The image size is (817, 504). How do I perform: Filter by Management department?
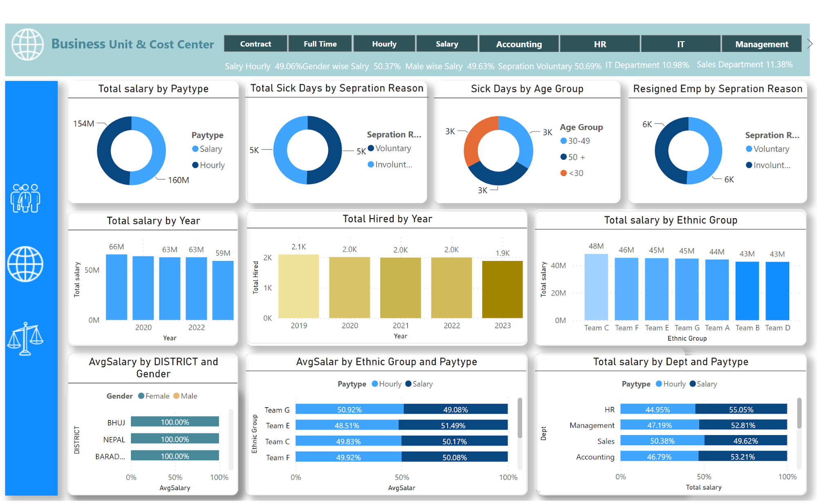point(761,44)
